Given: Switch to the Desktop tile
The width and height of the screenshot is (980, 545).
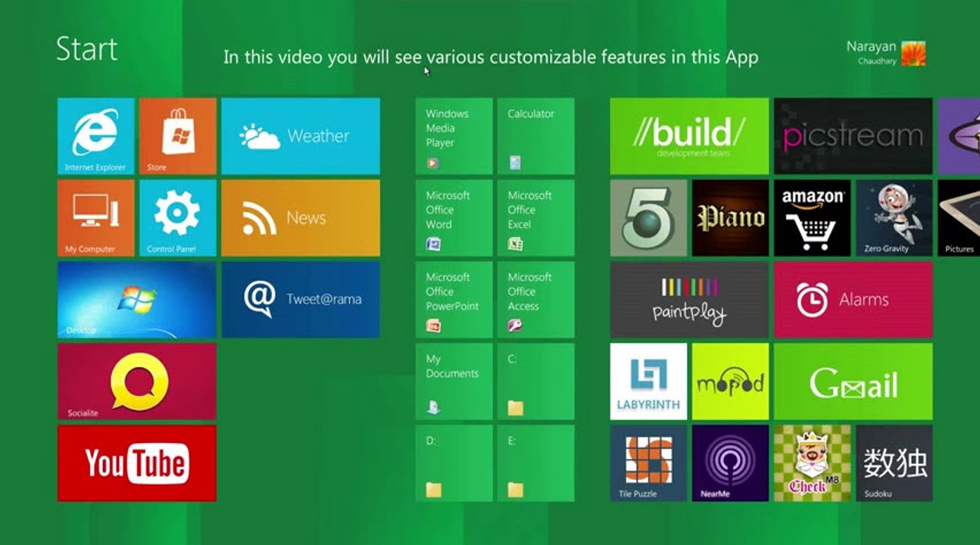Looking at the screenshot, I should click(x=137, y=300).
